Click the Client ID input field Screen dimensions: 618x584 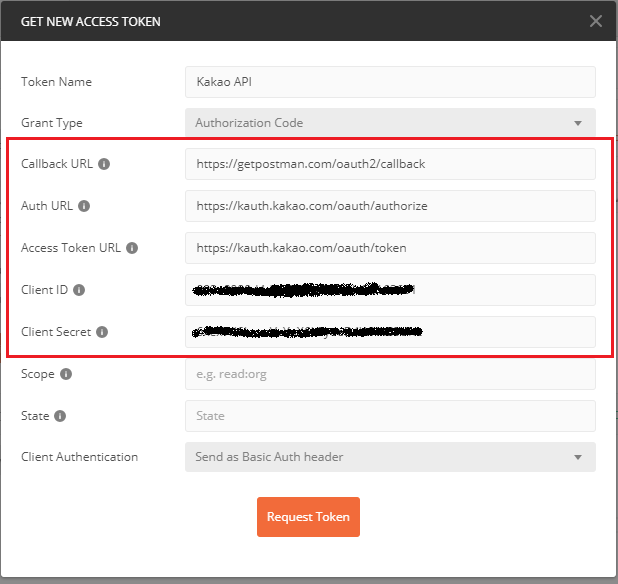390,290
